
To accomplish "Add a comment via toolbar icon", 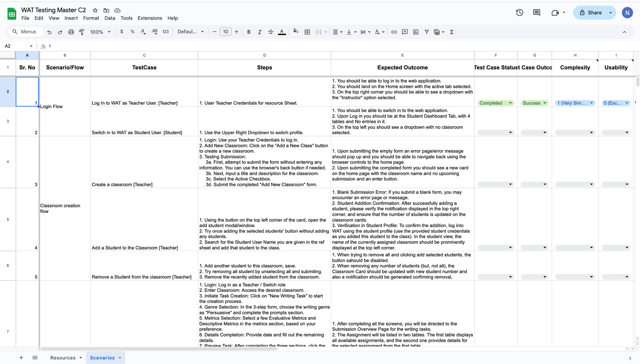I will 405,32.
